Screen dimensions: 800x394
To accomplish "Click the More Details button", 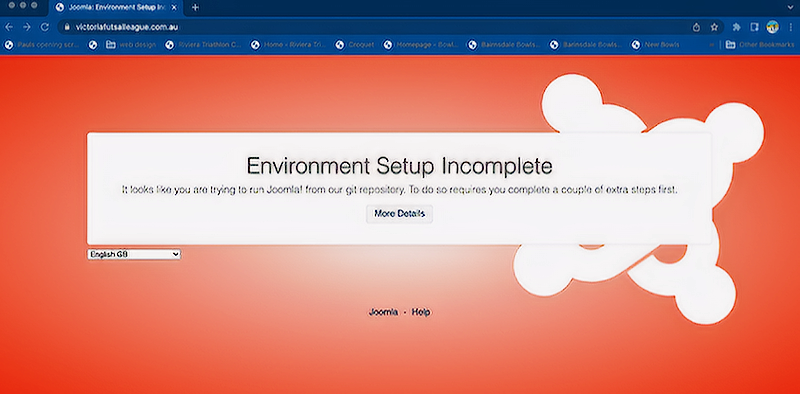I will (x=399, y=214).
